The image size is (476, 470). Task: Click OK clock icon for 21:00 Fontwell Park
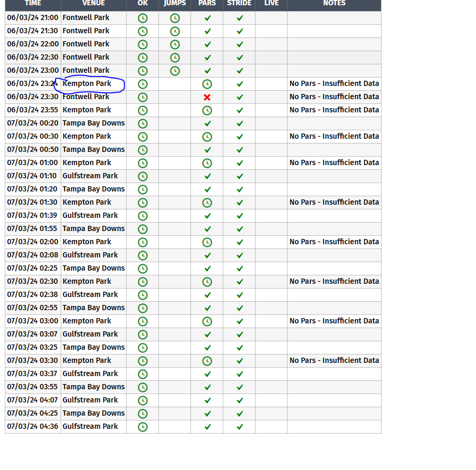point(142,18)
